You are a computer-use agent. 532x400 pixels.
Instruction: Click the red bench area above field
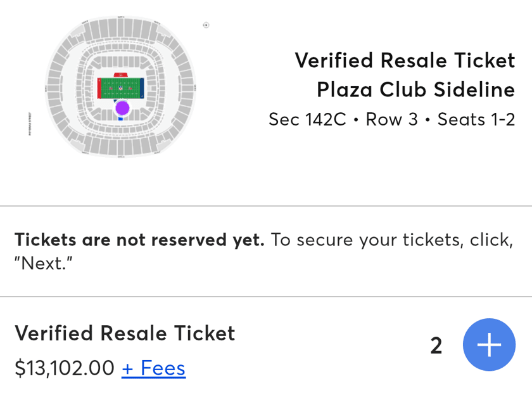pos(120,75)
